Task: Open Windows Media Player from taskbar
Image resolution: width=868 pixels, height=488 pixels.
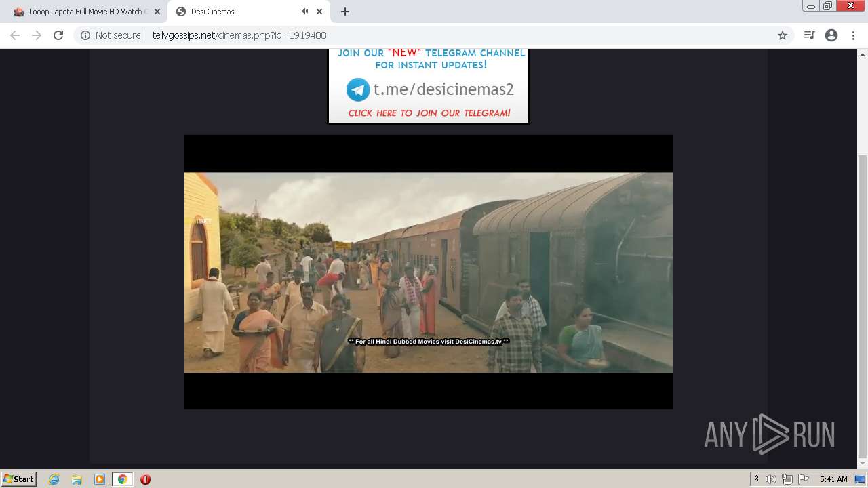Action: (100, 479)
